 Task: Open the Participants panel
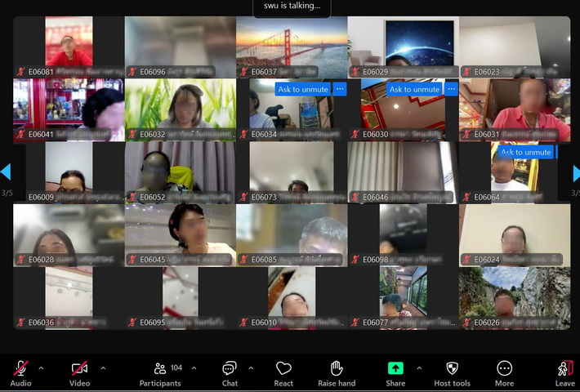pyautogui.click(x=160, y=369)
